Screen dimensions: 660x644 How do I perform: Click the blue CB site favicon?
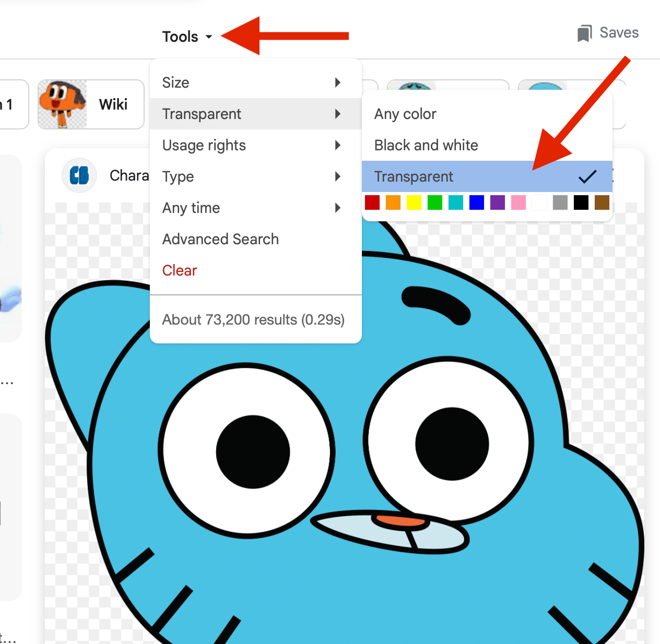point(79,175)
